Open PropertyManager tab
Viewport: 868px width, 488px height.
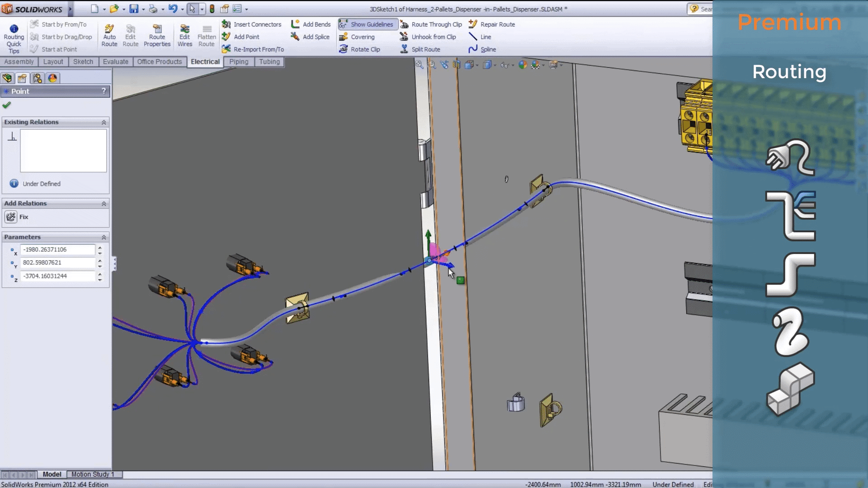point(22,78)
